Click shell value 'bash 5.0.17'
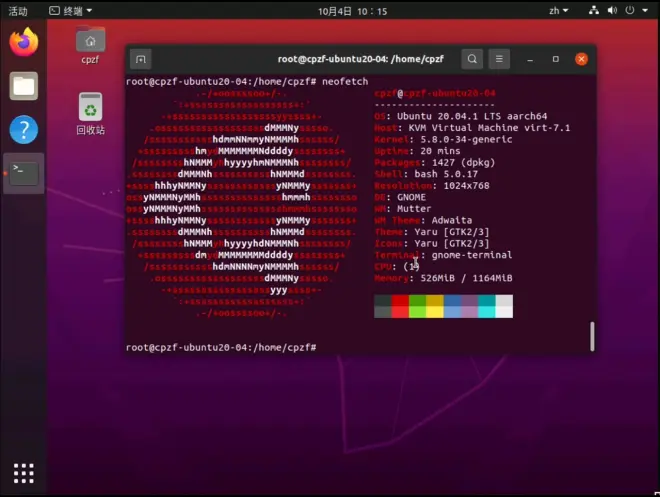The image size is (660, 497). click(x=446, y=174)
